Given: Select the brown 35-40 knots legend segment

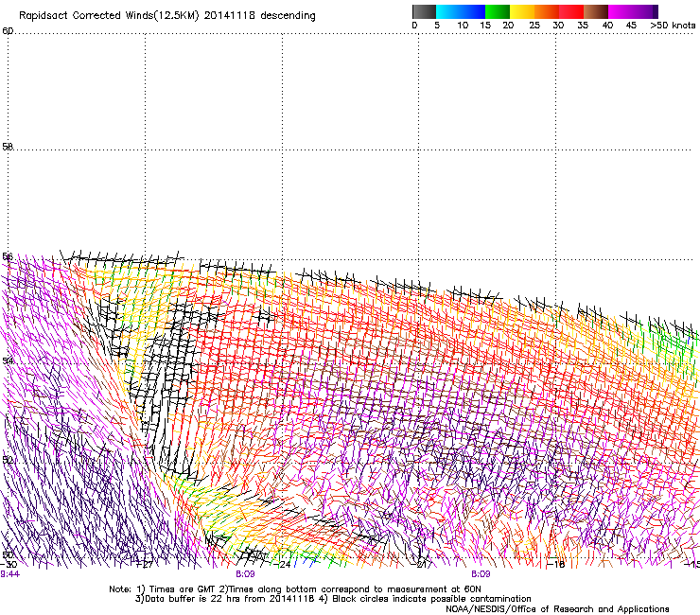Looking at the screenshot, I should [596, 11].
